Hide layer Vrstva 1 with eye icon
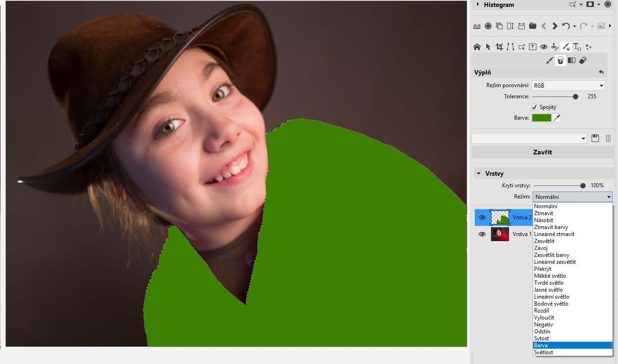618x364 pixels. click(482, 234)
